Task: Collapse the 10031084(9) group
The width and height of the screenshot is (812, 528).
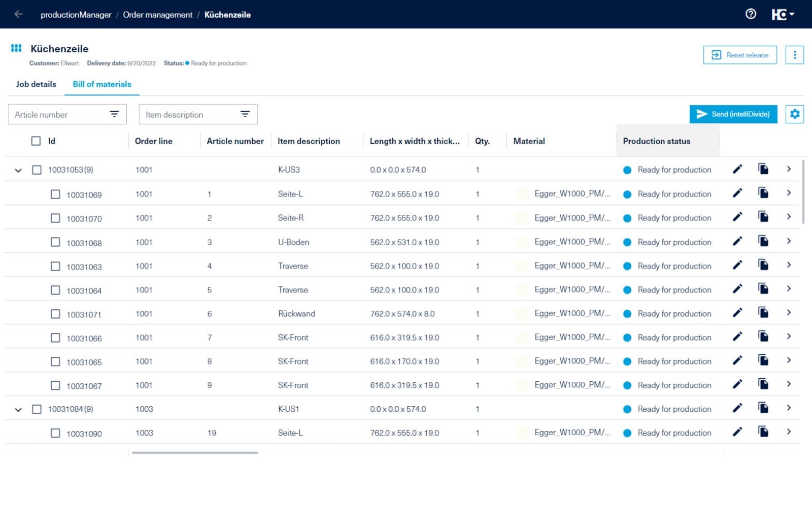Action: tap(18, 409)
